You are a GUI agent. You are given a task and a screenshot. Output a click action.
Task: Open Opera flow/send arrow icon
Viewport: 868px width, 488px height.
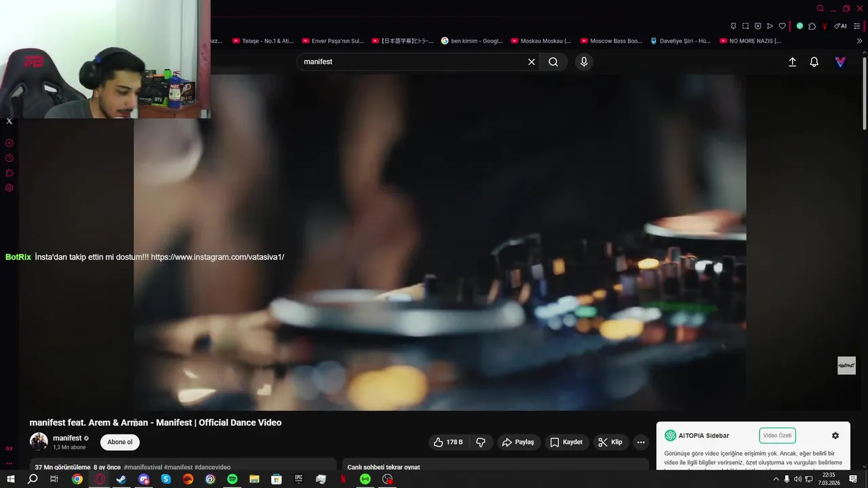770,26
